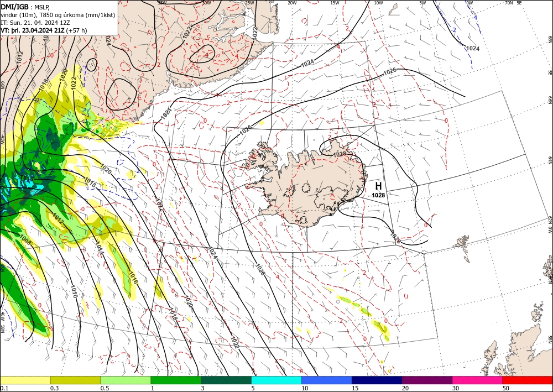
Task: Click the '10' legend scale value
Action: tap(305, 388)
